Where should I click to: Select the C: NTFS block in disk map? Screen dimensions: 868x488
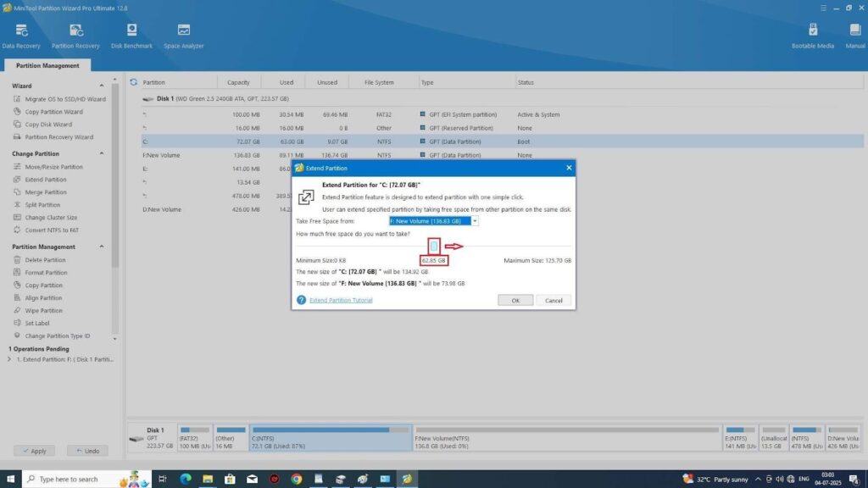click(x=331, y=437)
